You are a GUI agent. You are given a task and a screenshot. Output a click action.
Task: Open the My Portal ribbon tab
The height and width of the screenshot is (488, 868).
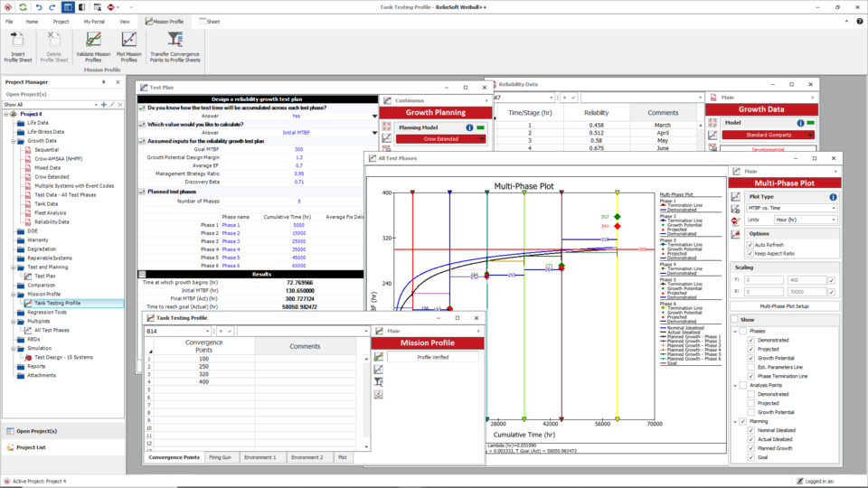93,22
